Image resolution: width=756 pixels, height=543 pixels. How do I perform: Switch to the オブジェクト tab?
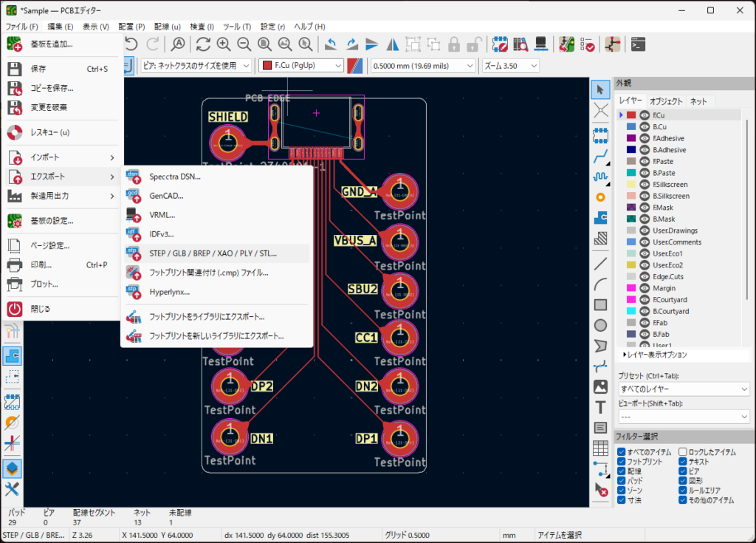tap(666, 101)
